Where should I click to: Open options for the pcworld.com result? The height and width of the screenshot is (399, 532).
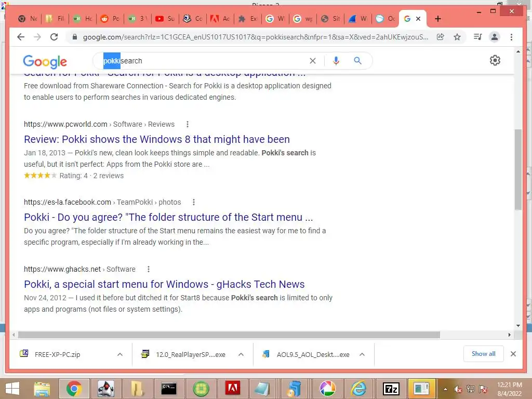187,124
